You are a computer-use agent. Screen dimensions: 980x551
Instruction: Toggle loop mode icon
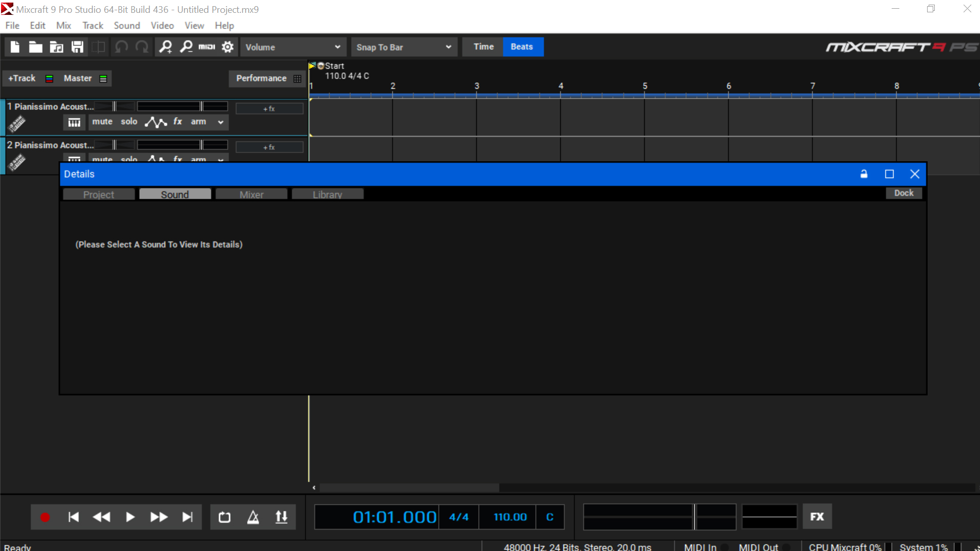(x=224, y=517)
